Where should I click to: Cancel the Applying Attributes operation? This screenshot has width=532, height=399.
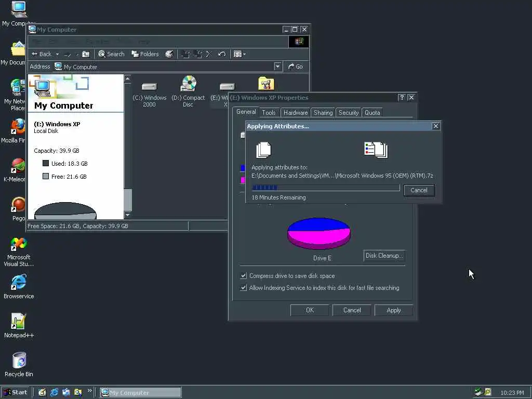(x=419, y=190)
